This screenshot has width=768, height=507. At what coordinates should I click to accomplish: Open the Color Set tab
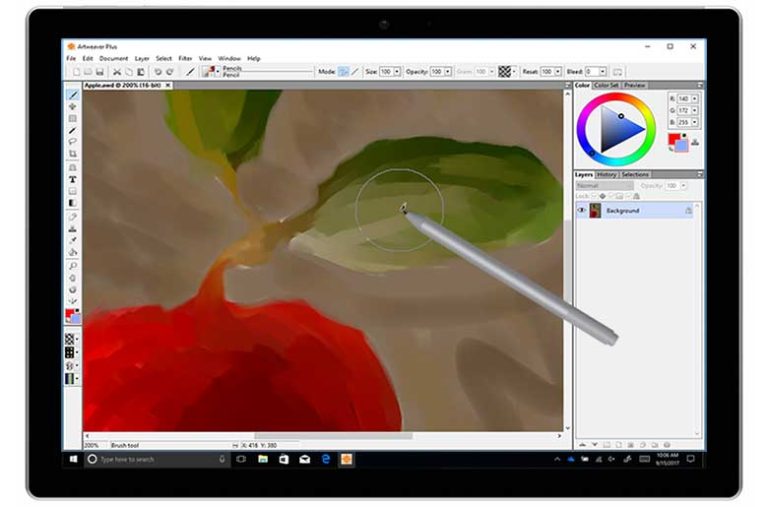click(607, 86)
